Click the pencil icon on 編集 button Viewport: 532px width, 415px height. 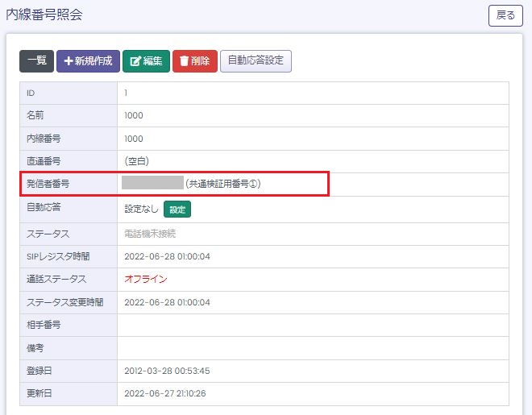[135, 61]
